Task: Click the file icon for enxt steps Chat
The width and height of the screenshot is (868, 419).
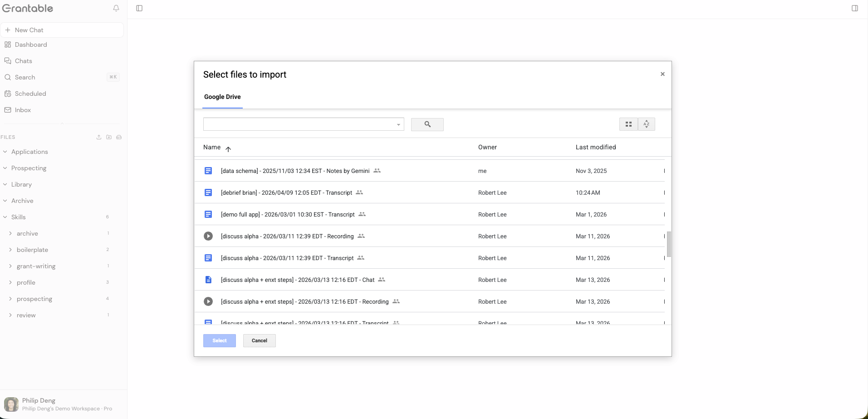Action: tap(208, 280)
